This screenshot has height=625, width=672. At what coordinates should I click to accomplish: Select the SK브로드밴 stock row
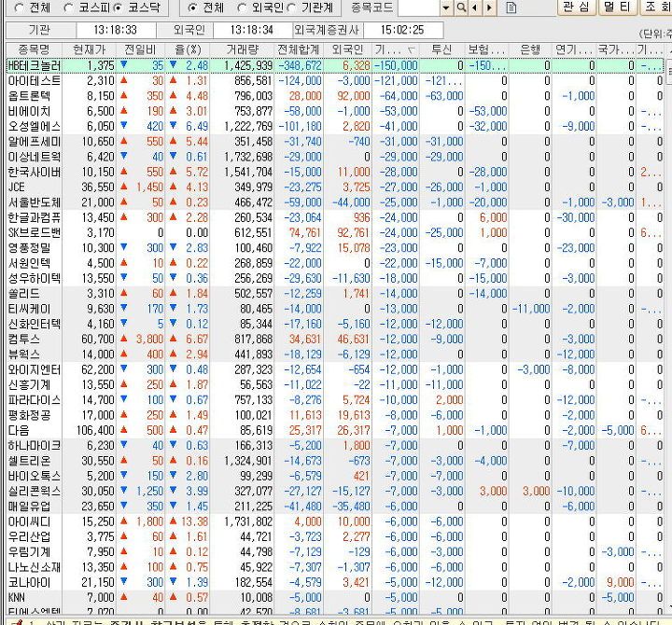coord(335,233)
